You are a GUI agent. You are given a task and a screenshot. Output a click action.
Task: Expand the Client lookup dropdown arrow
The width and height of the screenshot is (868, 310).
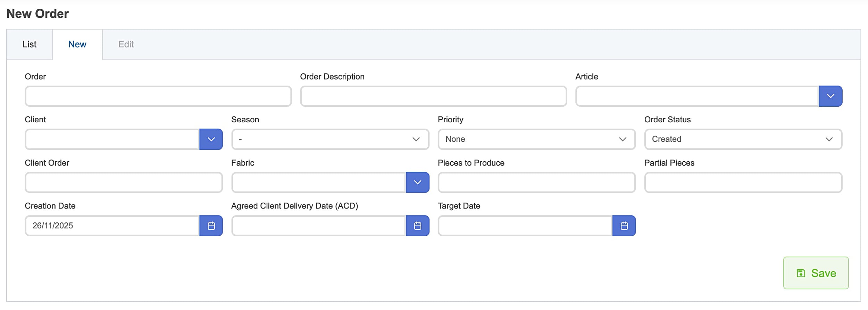pos(211,139)
